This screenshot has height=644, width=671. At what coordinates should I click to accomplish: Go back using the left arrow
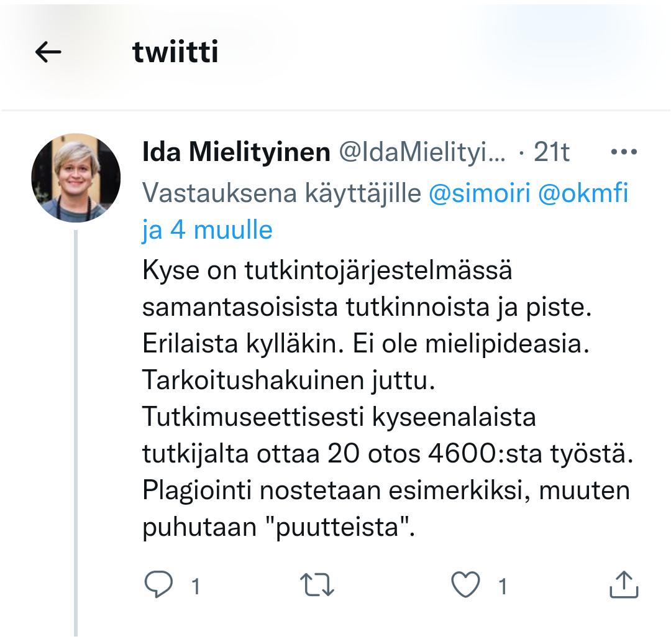(48, 53)
